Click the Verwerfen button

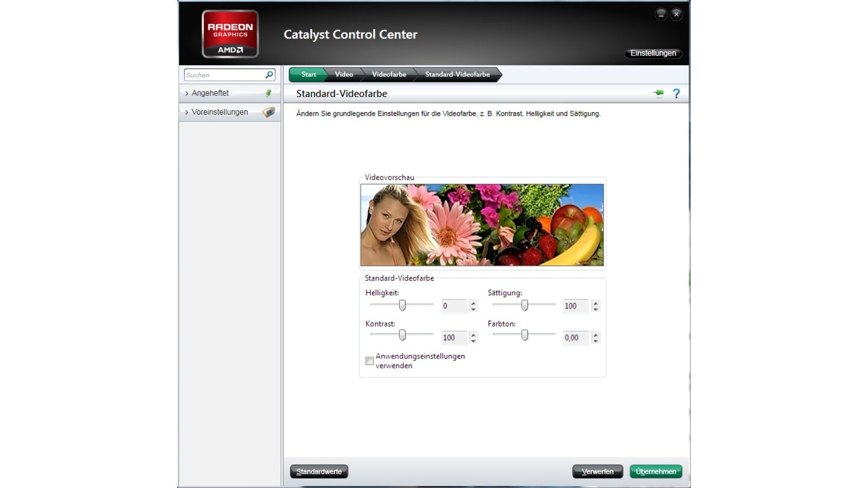(x=597, y=472)
